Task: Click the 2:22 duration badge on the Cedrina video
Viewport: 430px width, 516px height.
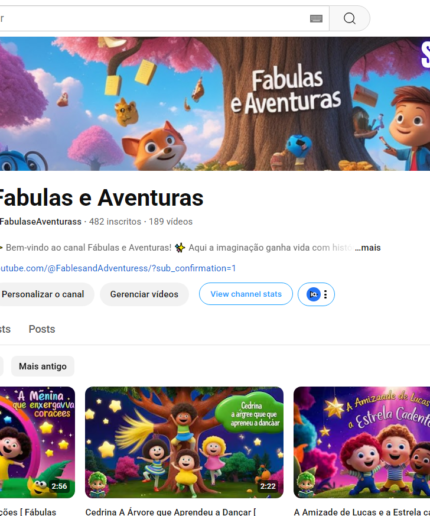Action: coord(268,486)
